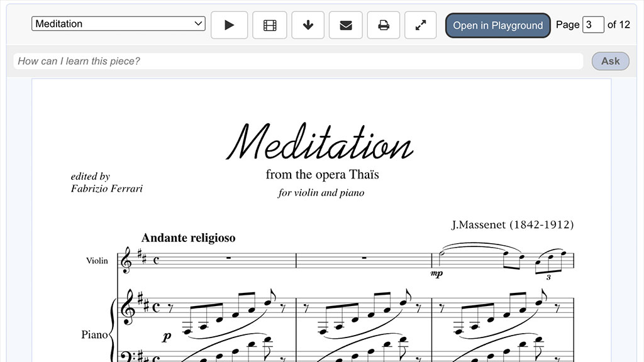Click the 'Violin' staff label

pos(97,261)
